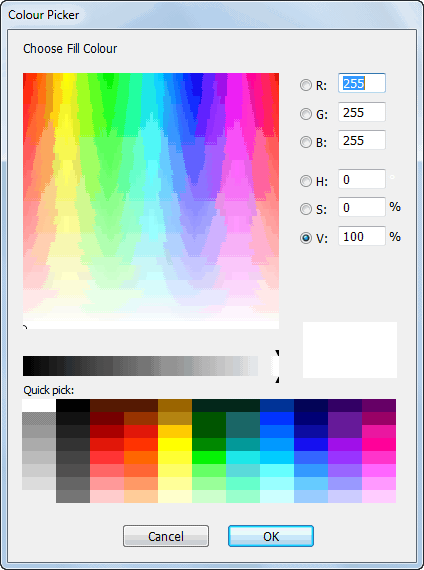Select the V value radio button

click(306, 238)
